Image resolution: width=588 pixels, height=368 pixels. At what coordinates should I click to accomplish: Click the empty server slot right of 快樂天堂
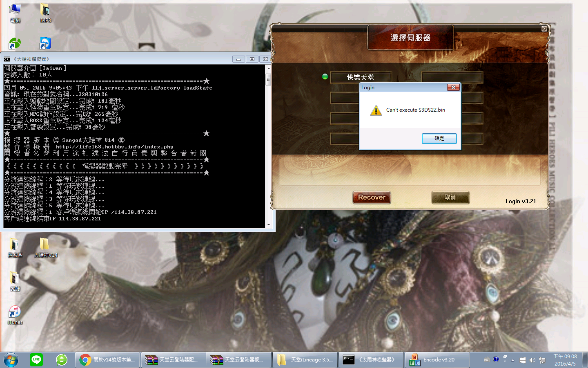pos(452,77)
